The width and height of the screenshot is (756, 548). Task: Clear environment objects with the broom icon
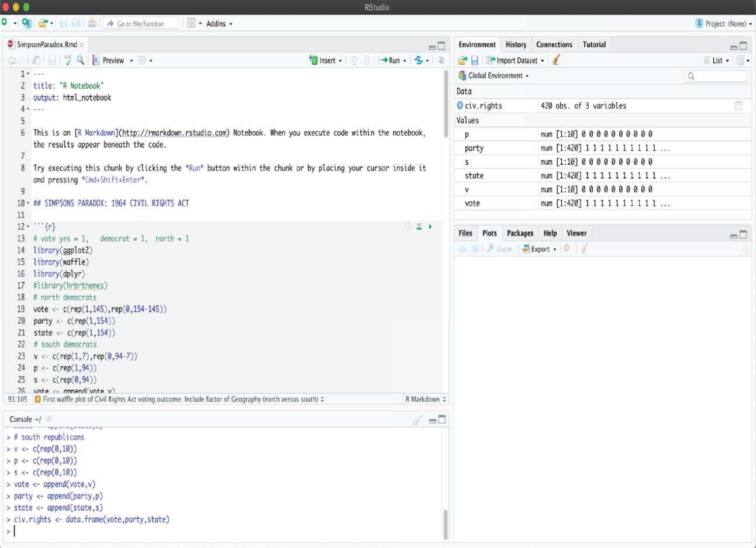(556, 60)
